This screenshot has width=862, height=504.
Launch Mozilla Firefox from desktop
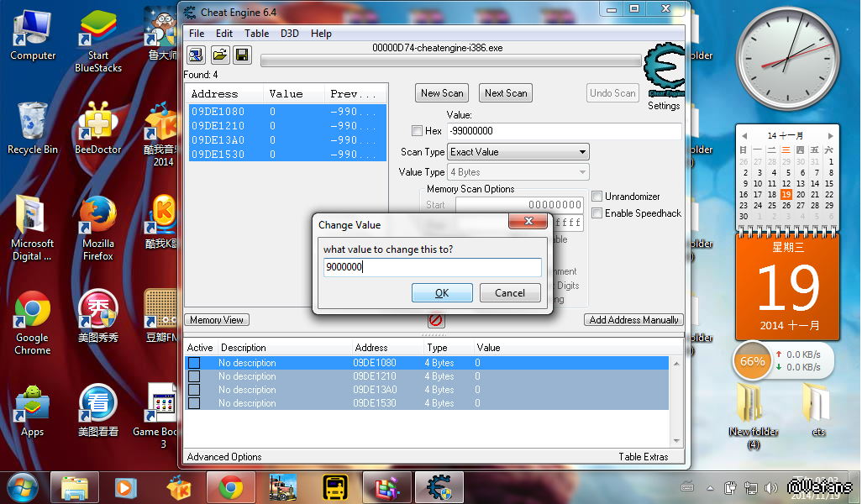97,228
